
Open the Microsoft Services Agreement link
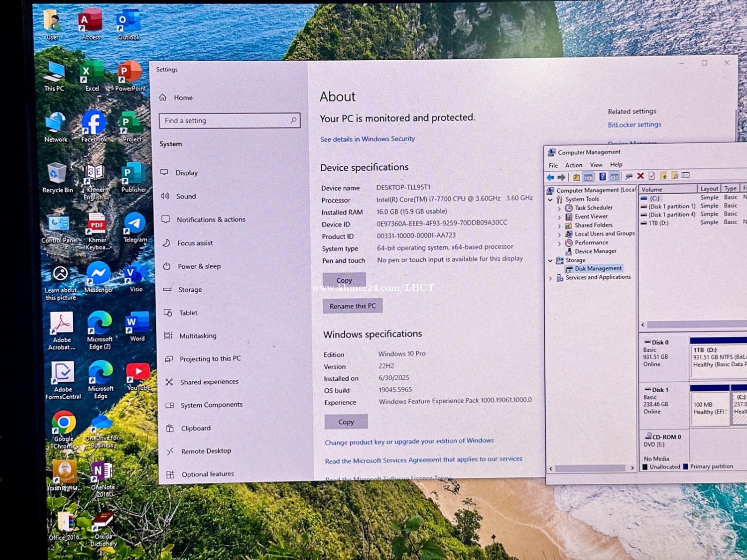point(424,459)
